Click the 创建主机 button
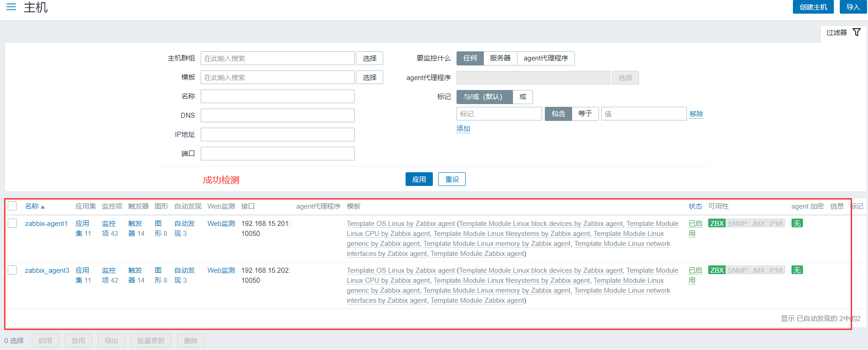The height and width of the screenshot is (350, 868). click(813, 7)
